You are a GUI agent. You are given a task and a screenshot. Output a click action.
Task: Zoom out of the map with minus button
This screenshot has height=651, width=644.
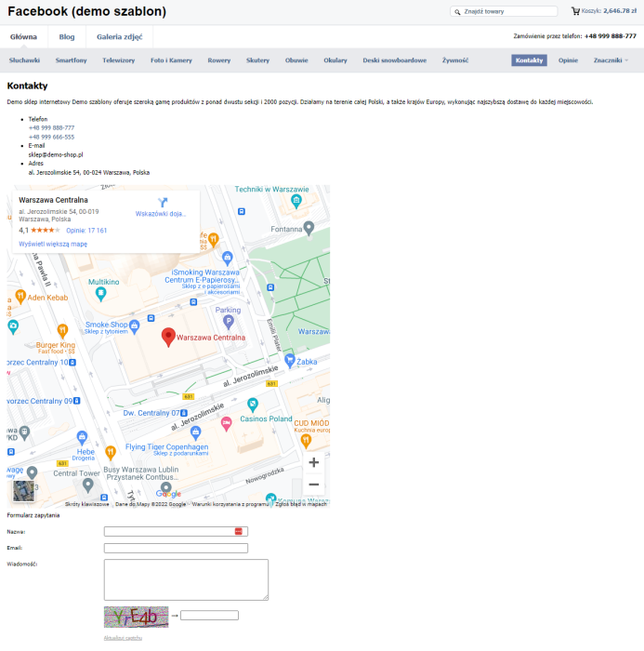[313, 485]
